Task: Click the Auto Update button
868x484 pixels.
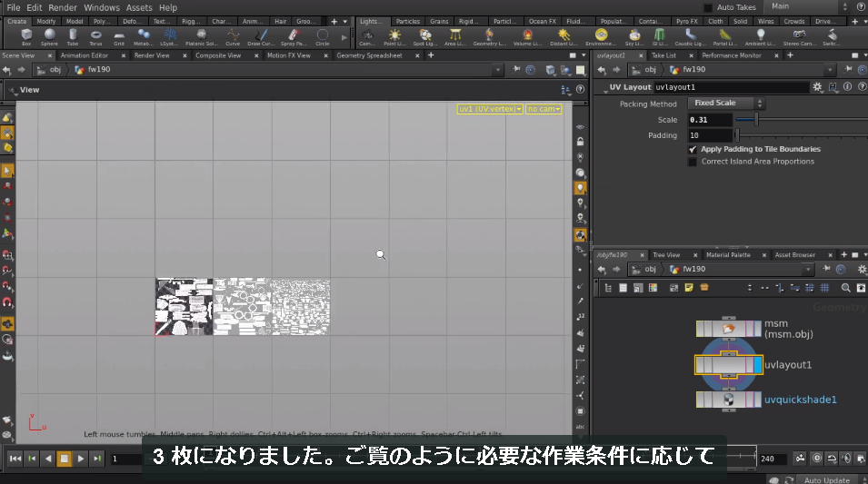Action: click(826, 479)
